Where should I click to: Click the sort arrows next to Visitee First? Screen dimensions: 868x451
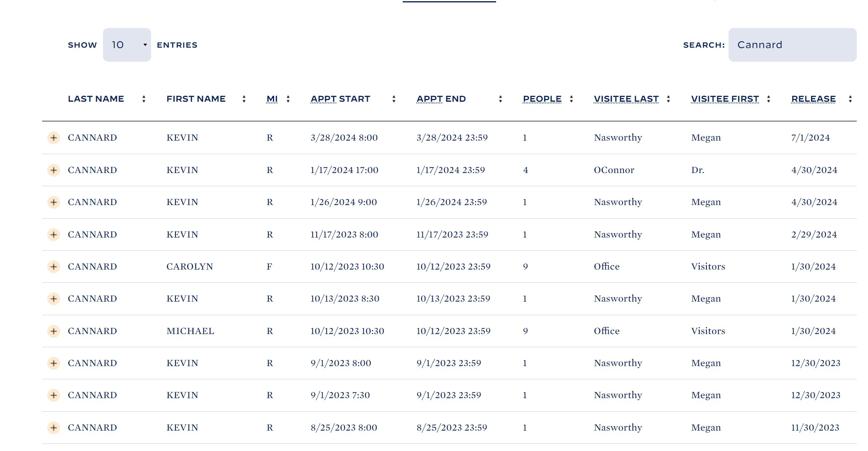click(769, 99)
